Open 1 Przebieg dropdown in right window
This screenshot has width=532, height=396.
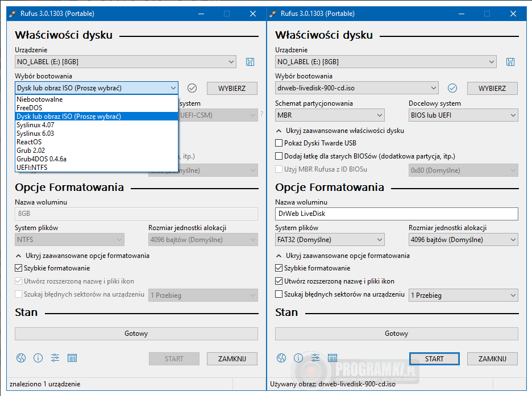click(x=463, y=295)
